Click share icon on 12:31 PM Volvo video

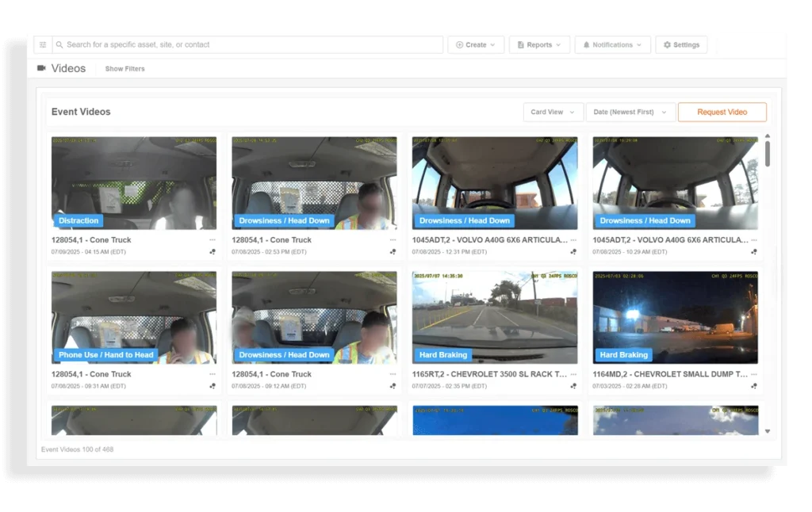(x=573, y=252)
